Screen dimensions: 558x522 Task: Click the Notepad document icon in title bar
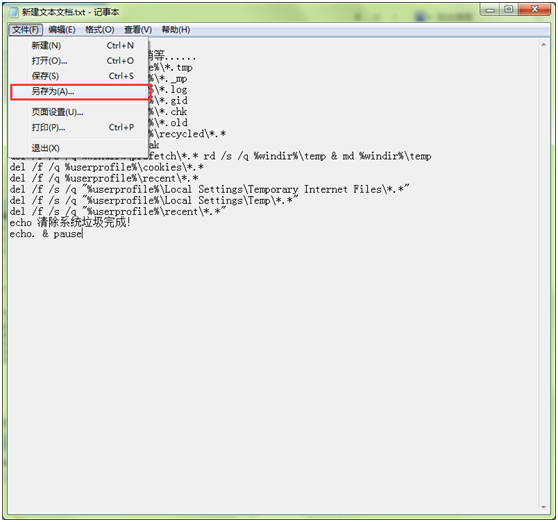[14, 12]
